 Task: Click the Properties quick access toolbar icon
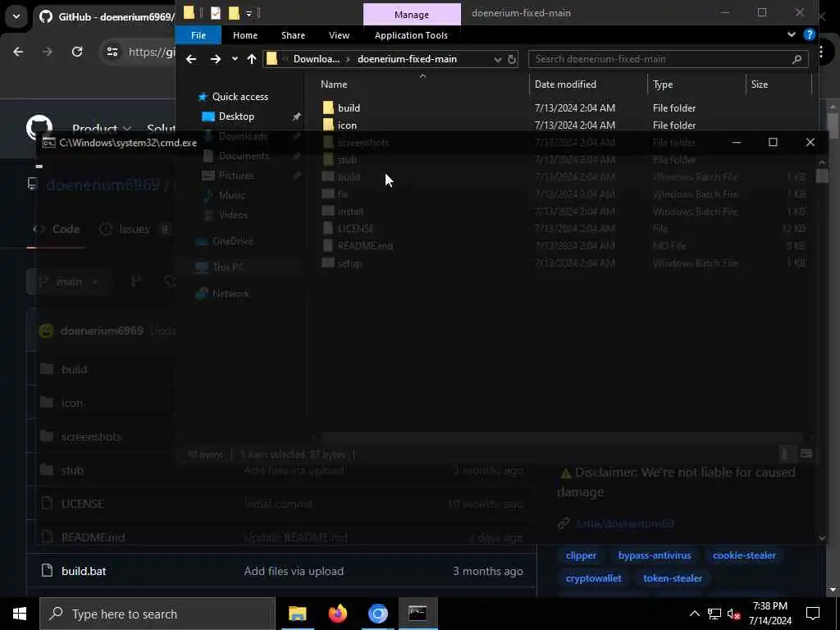click(x=216, y=13)
